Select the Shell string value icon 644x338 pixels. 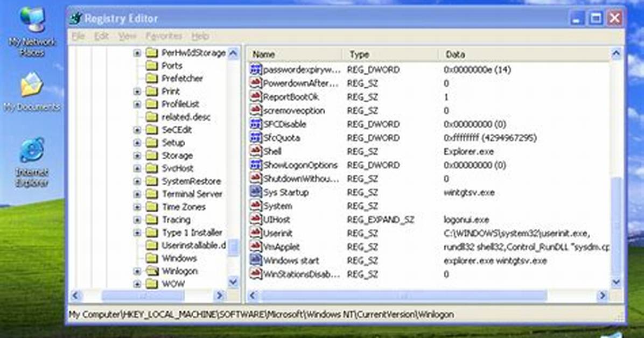pos(255,151)
